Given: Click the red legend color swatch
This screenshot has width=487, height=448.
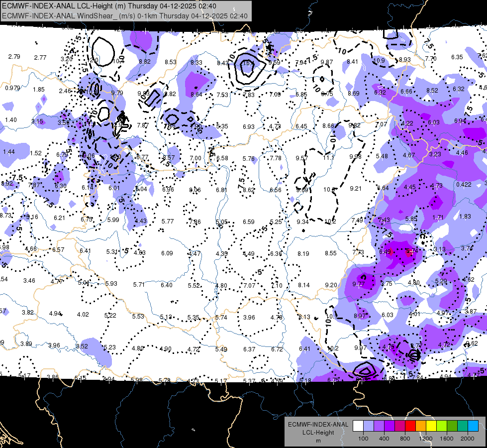Looking at the screenshot, I should 410,426.
